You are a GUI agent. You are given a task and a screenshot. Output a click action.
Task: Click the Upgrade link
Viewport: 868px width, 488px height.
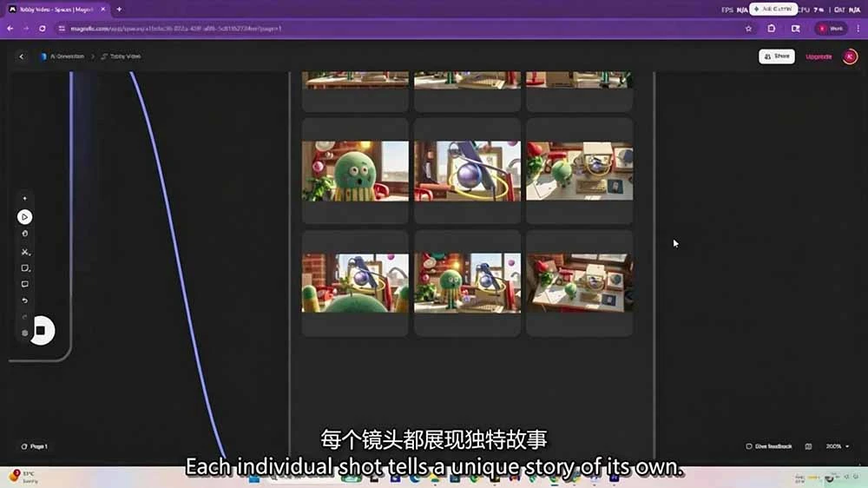click(819, 56)
